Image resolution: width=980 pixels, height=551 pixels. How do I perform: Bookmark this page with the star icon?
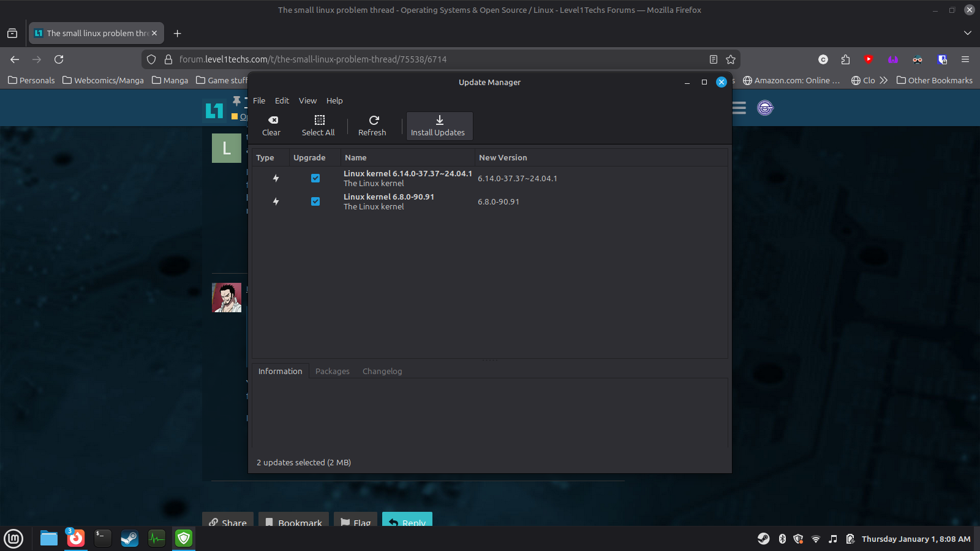tap(730, 59)
